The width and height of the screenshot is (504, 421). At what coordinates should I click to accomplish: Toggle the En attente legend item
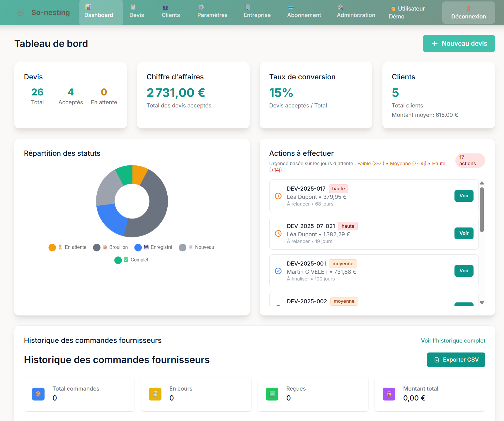coord(68,247)
